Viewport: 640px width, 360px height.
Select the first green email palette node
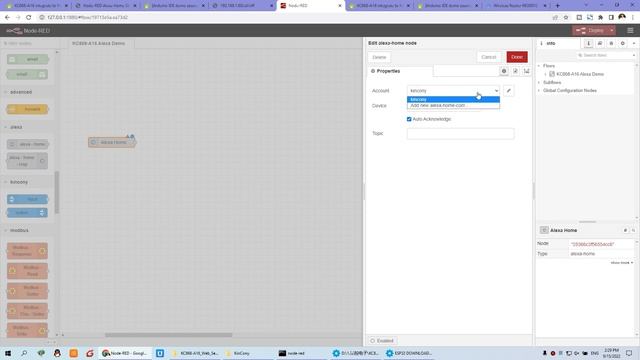27,60
